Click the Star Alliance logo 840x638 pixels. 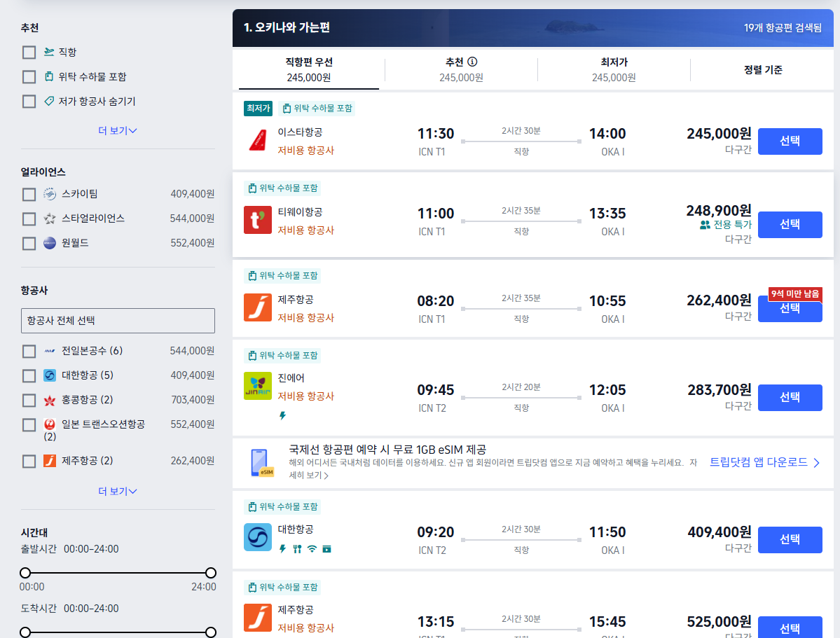tap(50, 219)
